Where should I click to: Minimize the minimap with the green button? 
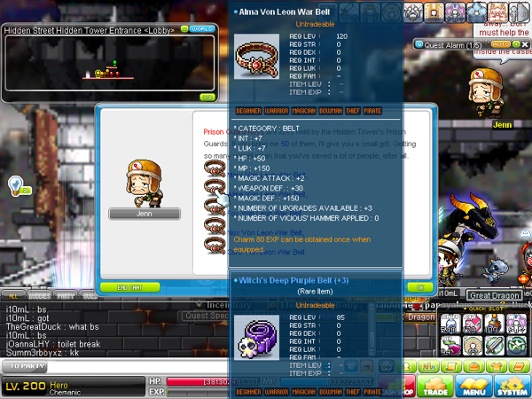[184, 29]
